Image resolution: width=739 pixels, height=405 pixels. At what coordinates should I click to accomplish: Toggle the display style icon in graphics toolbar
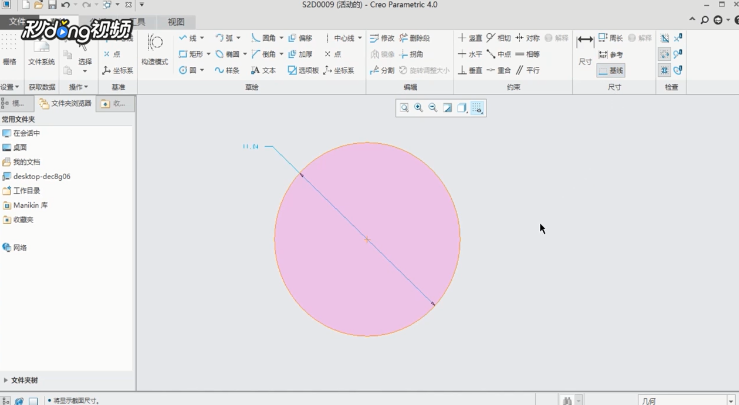(x=461, y=107)
